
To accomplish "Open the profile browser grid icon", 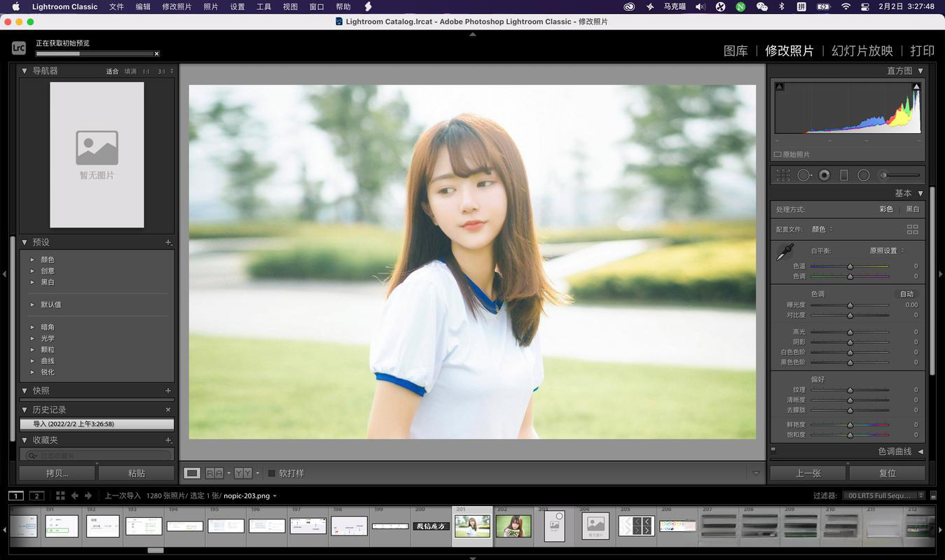I will coord(912,229).
